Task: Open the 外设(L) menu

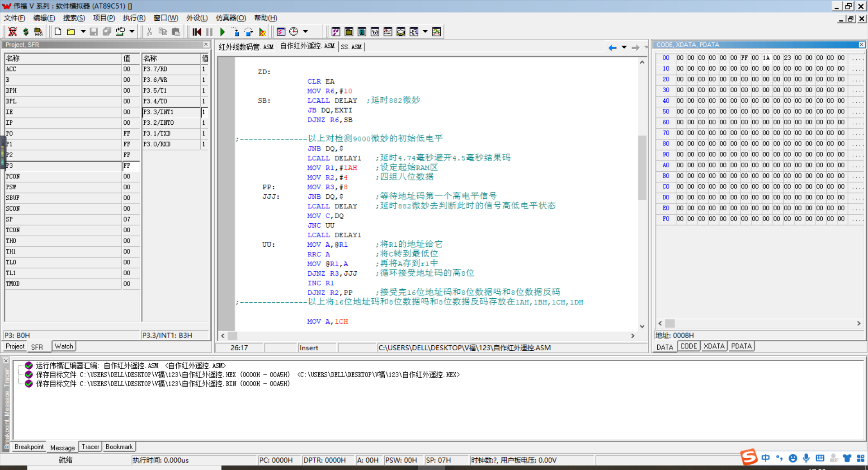Action: (197, 18)
